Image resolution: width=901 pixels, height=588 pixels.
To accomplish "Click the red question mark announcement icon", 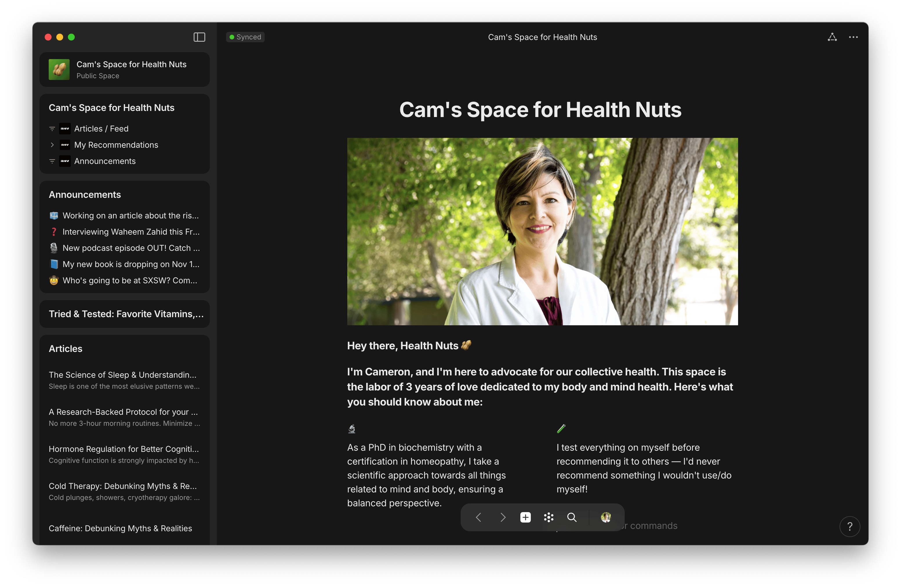I will tap(54, 232).
